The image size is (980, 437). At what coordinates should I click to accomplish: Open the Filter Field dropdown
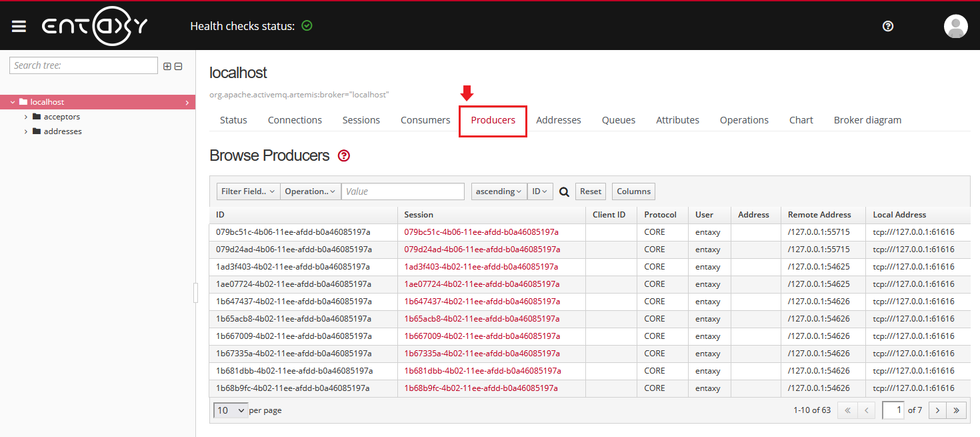click(248, 191)
